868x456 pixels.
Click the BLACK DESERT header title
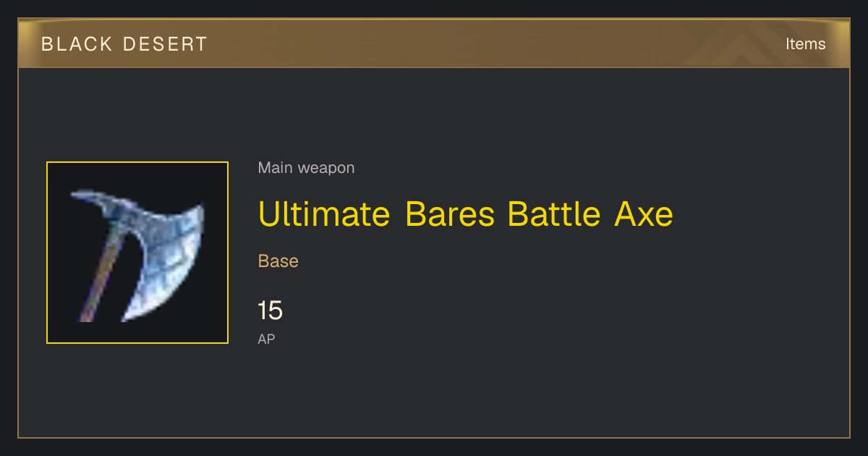[x=124, y=44]
